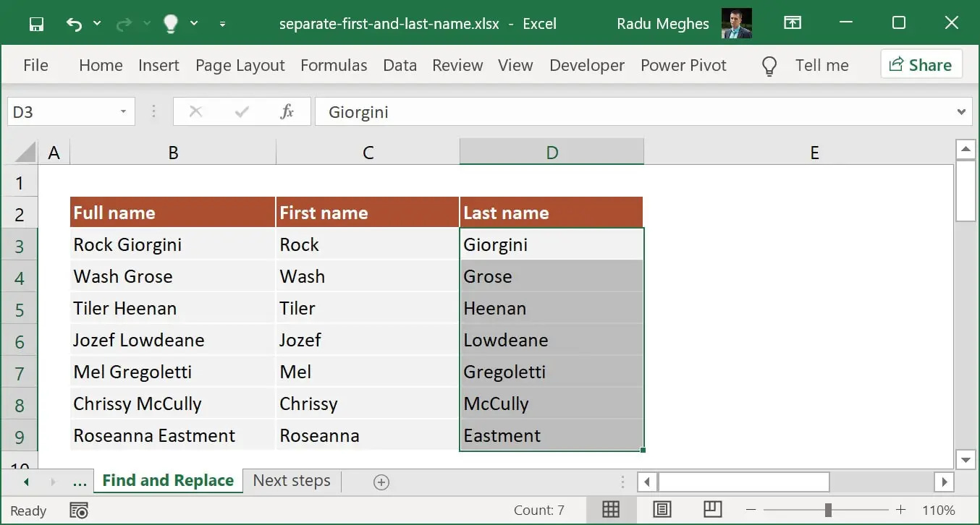Switch to Normal view using status bar icon

(x=610, y=509)
